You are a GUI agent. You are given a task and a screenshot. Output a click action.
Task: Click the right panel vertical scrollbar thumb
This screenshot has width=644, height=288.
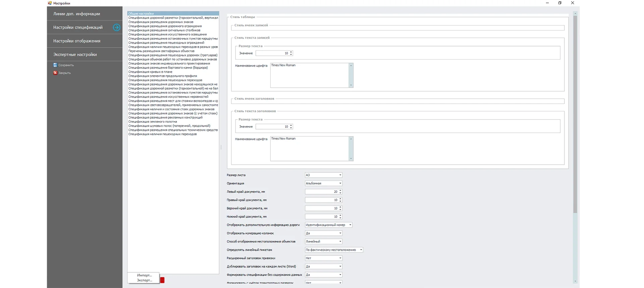(x=575, y=114)
